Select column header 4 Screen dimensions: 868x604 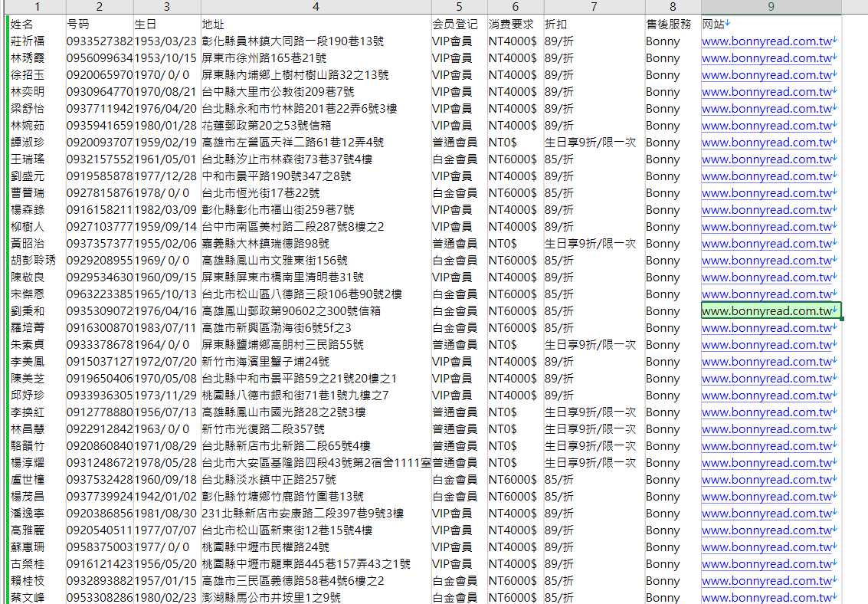(x=316, y=7)
